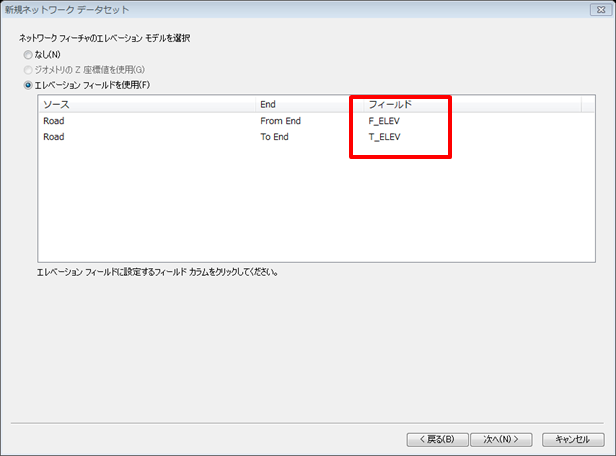Click the From End cell

(280, 121)
